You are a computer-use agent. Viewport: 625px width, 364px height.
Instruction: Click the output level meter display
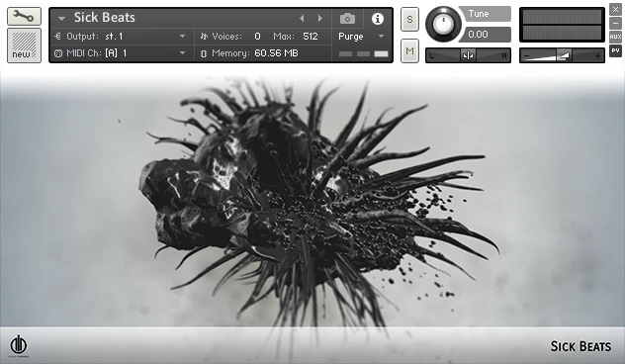click(562, 25)
